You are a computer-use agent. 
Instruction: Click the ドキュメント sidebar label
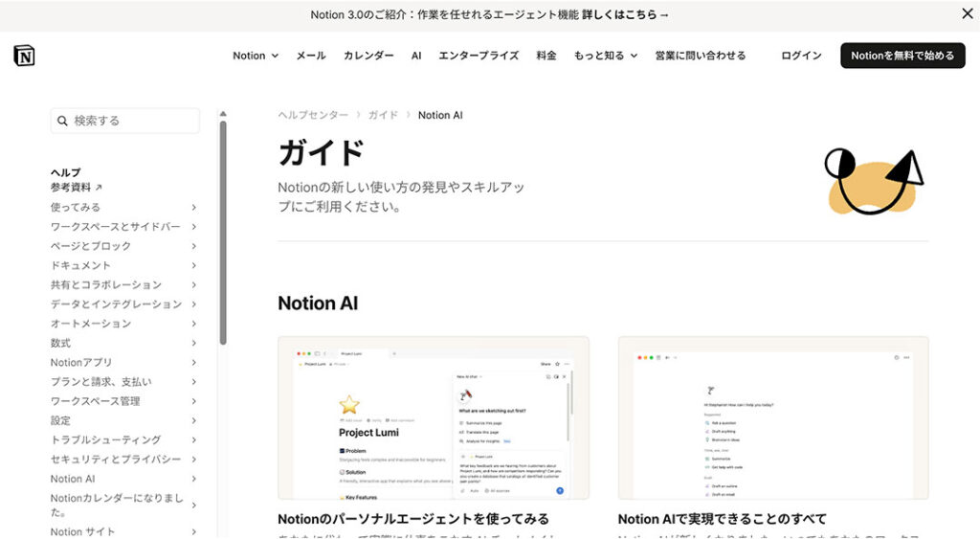(80, 265)
